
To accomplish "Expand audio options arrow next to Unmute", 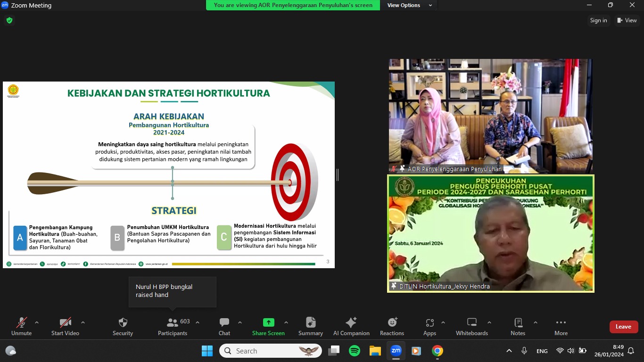I will point(37,323).
